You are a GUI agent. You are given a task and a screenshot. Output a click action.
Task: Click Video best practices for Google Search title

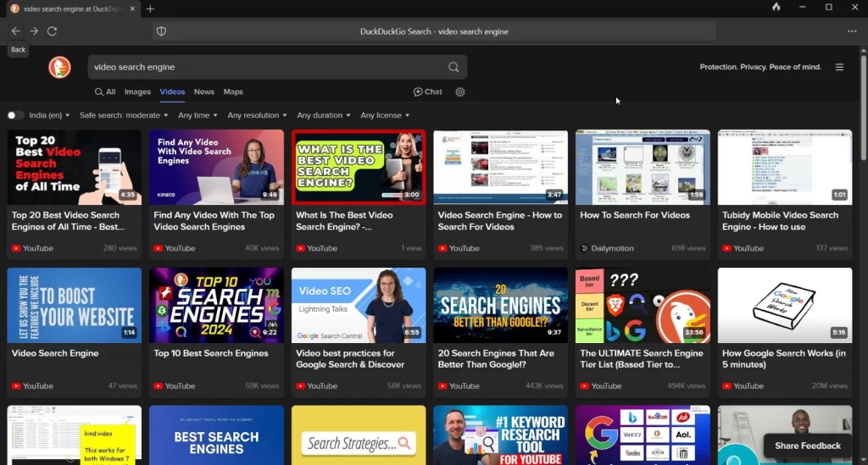click(x=350, y=358)
